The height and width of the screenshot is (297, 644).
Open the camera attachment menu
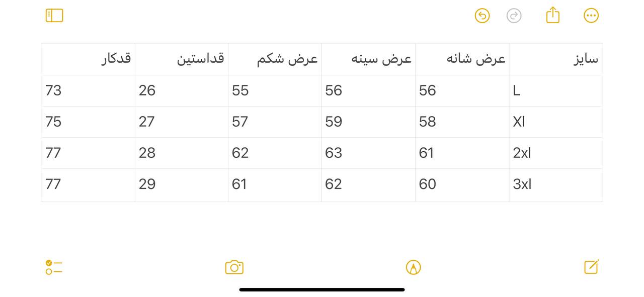pyautogui.click(x=234, y=267)
